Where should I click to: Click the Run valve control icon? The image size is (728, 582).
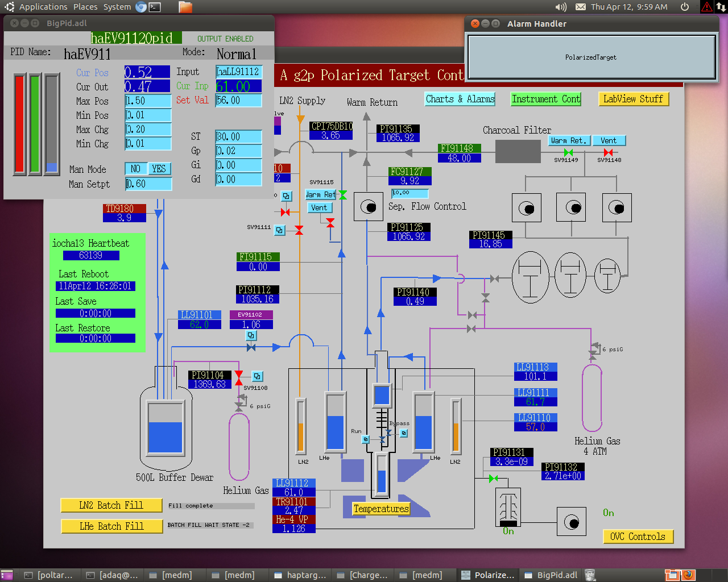coord(366,439)
